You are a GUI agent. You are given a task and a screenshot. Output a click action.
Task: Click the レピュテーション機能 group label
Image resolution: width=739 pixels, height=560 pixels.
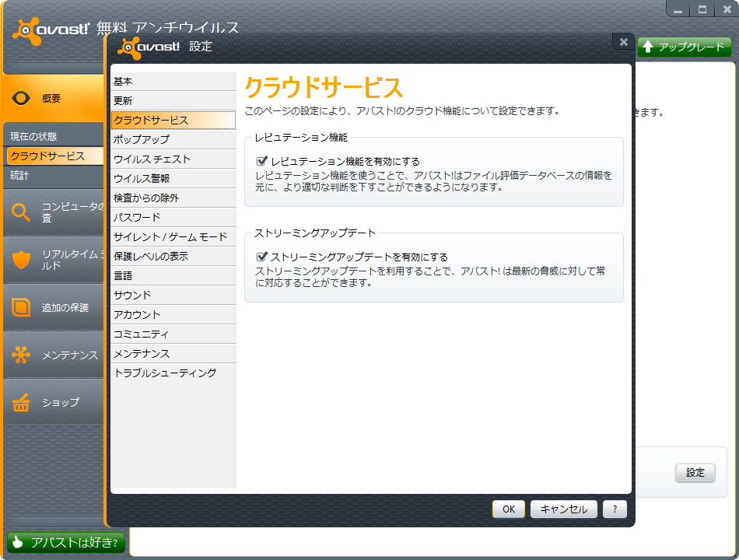click(x=301, y=137)
